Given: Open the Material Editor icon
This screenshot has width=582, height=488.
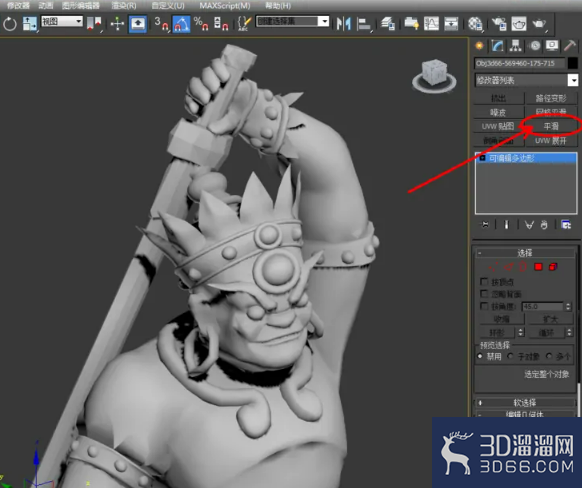Looking at the screenshot, I should coord(475,24).
